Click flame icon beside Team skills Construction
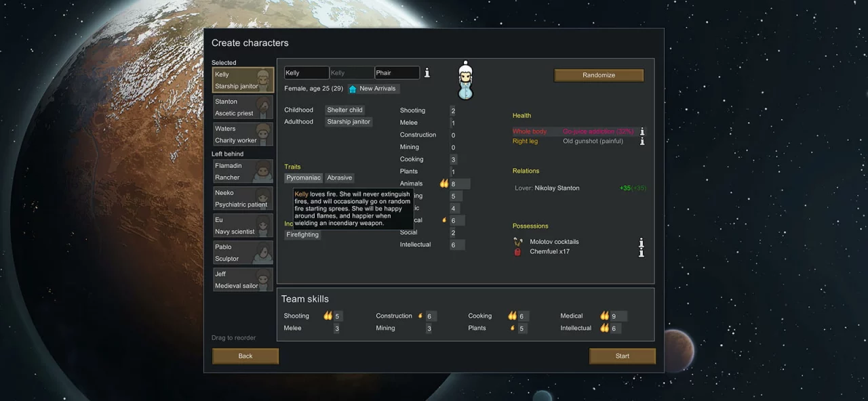Screen dimensions: 868x401 tap(420, 316)
